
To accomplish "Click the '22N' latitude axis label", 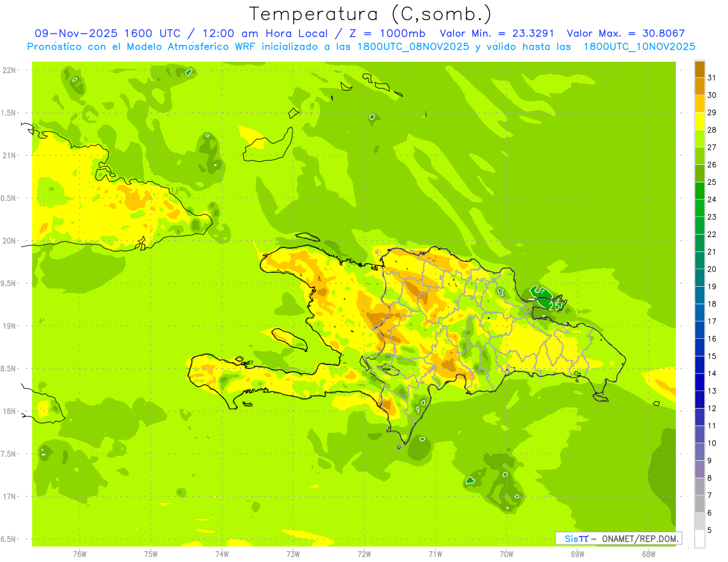I will [9, 70].
